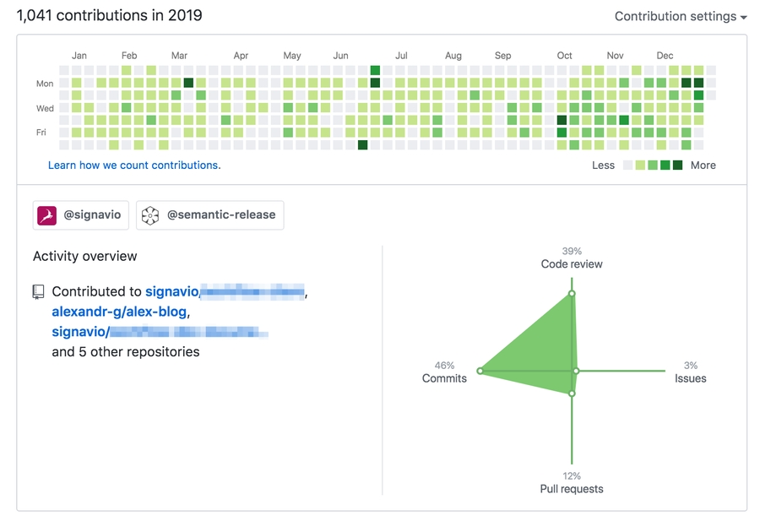Select the dark green Saturday cell in June

point(362,145)
